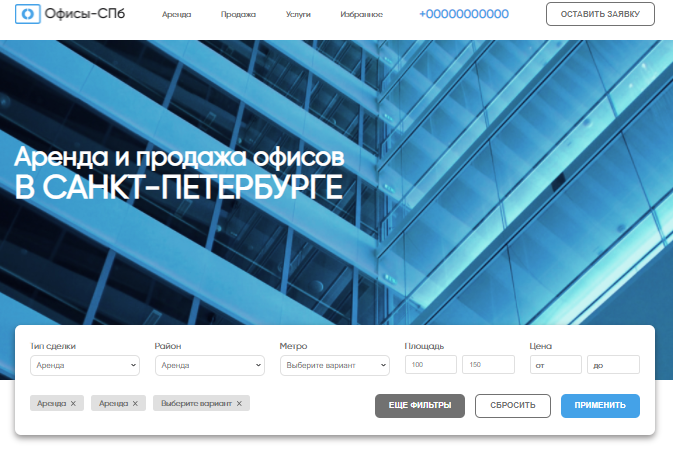This screenshot has height=450, width=673.
Task: Expand the Район dropdown
Action: click(x=209, y=365)
